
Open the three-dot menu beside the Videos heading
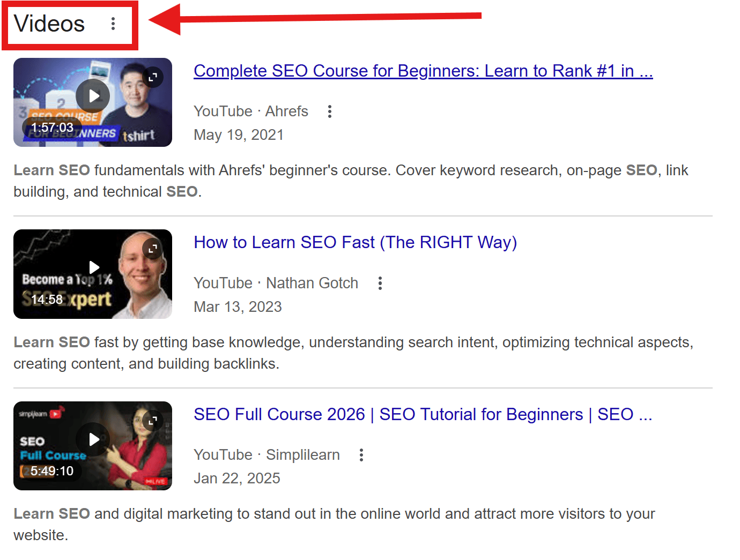[113, 24]
